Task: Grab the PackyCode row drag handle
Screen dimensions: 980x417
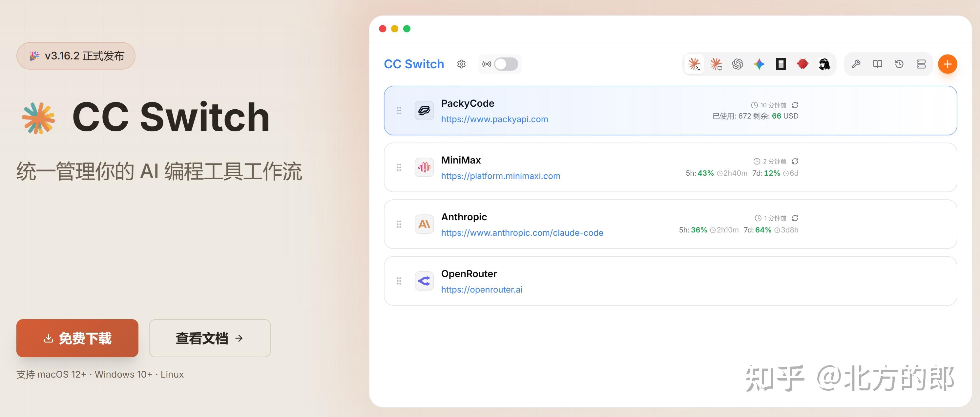Action: point(399,110)
